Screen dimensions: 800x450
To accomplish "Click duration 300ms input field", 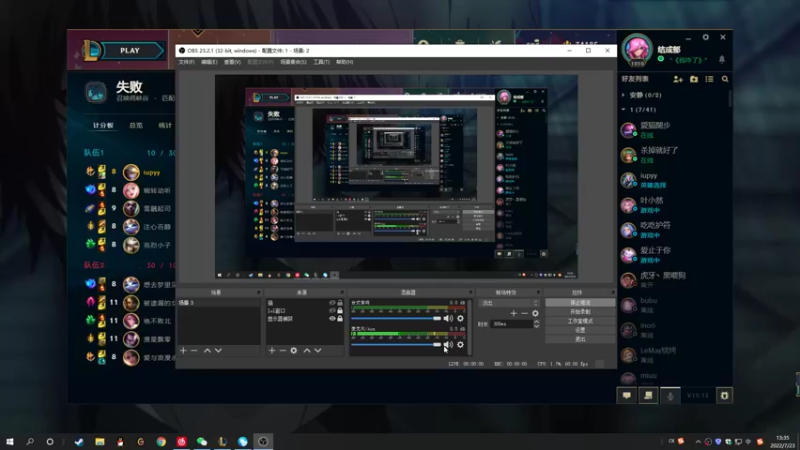I will pos(512,324).
